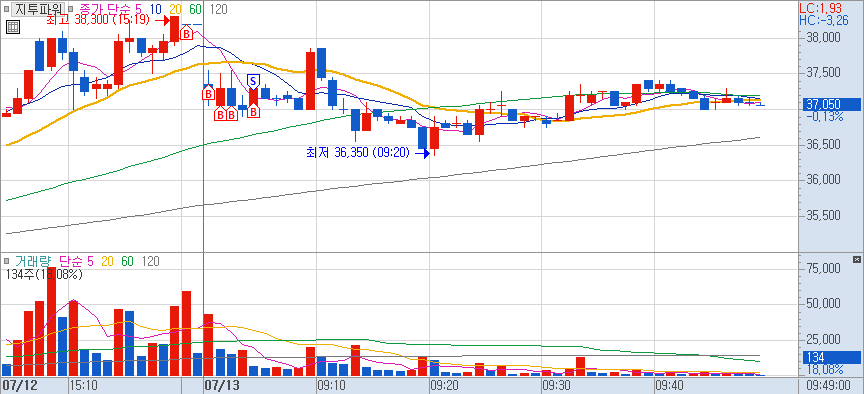Click the 거래량 volume indicator label
Viewport: 864px width, 394px height.
click(x=34, y=261)
